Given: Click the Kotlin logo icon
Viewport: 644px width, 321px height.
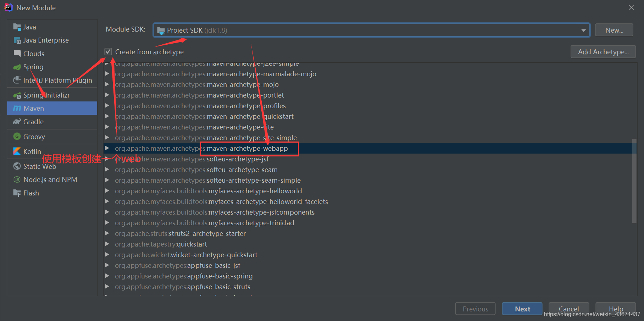Looking at the screenshot, I should tap(17, 151).
